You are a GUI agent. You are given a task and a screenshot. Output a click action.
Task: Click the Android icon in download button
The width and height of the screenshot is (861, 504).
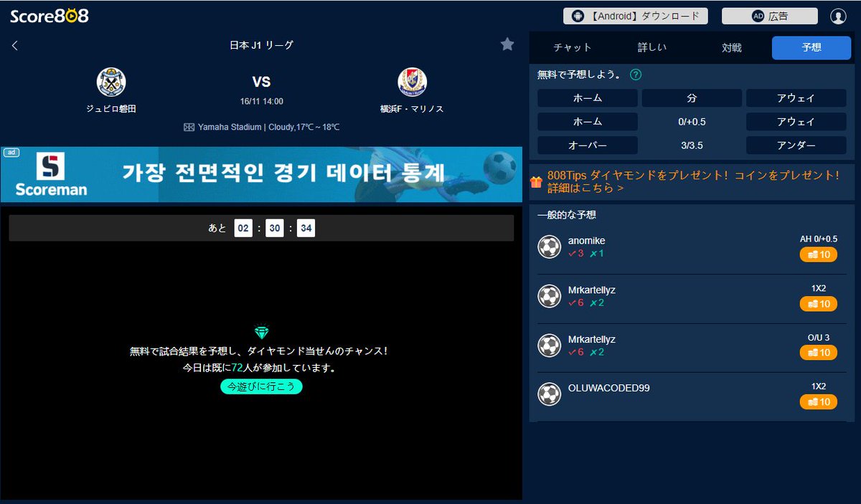click(x=578, y=16)
